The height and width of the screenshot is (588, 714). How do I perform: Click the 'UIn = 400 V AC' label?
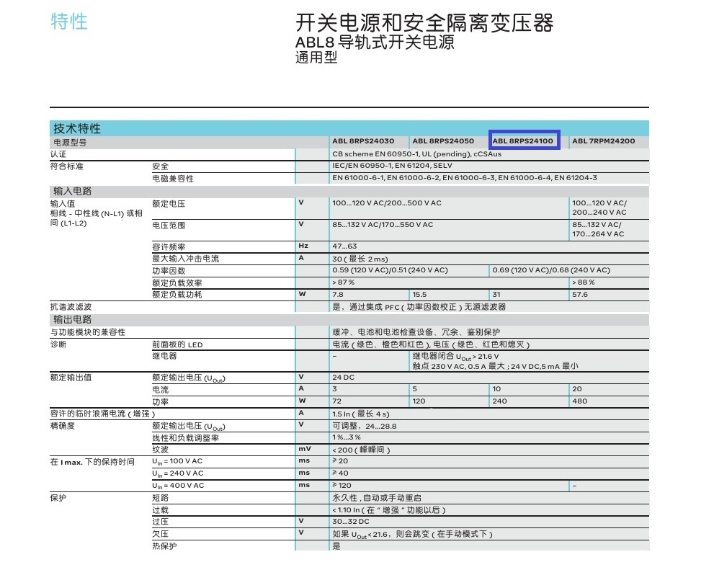click(178, 486)
